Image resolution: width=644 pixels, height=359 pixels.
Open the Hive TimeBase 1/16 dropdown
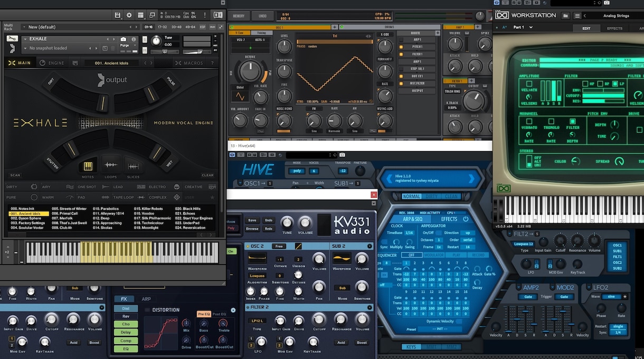[410, 232]
